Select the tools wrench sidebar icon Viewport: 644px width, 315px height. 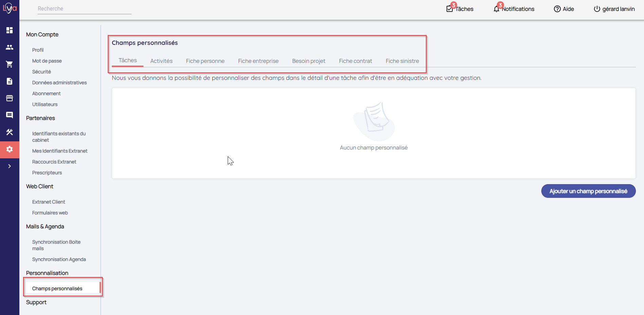point(10,132)
